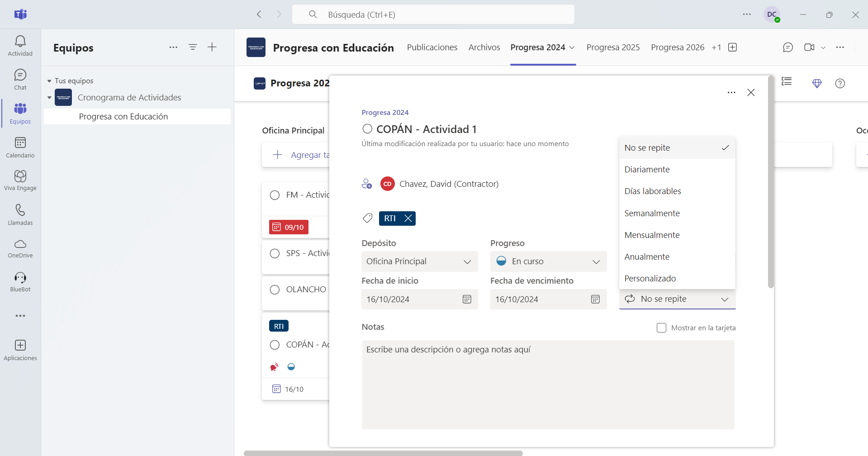The height and width of the screenshot is (456, 868).
Task: Complete the FM task circle
Action: (x=275, y=195)
